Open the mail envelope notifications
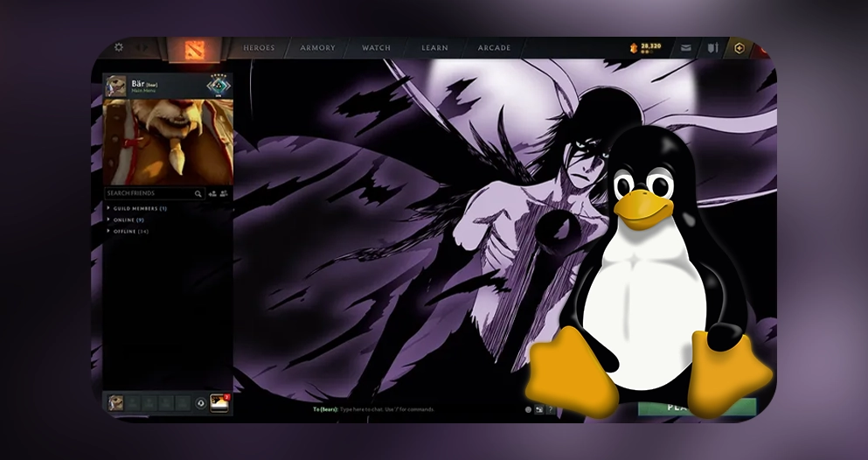The height and width of the screenshot is (460, 868). click(x=686, y=48)
